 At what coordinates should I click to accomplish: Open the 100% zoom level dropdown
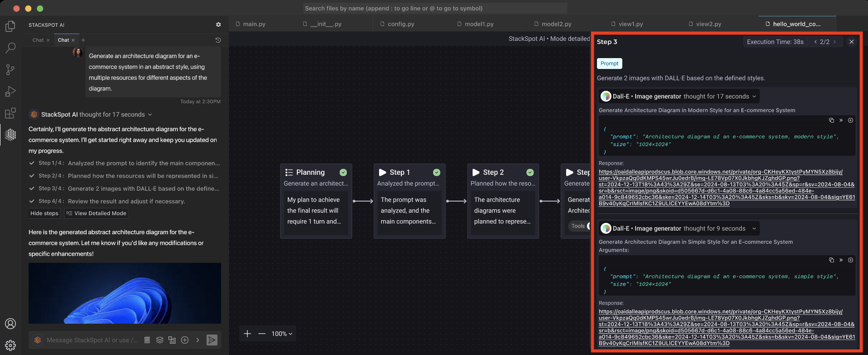coord(281,334)
